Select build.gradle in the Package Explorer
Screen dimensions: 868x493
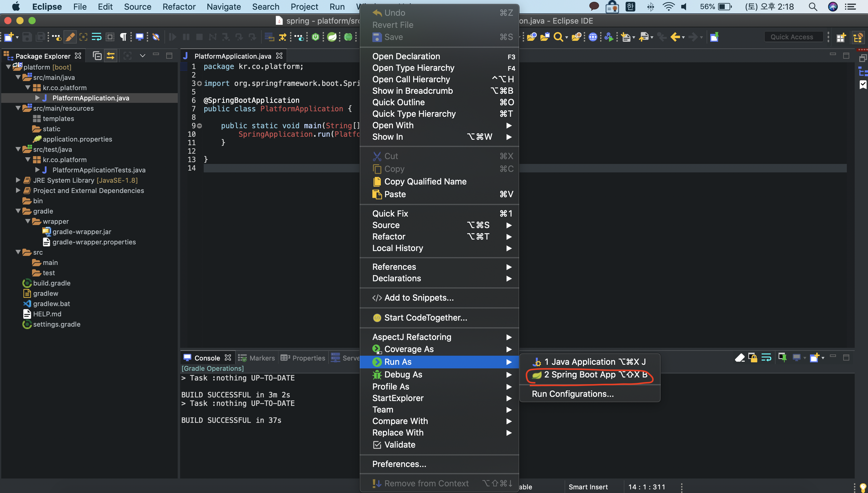(x=52, y=283)
